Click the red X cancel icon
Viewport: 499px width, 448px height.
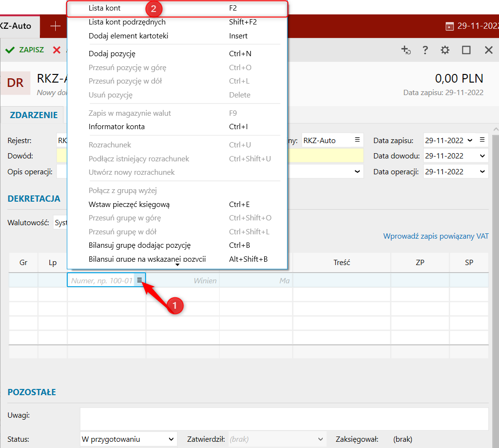point(57,50)
